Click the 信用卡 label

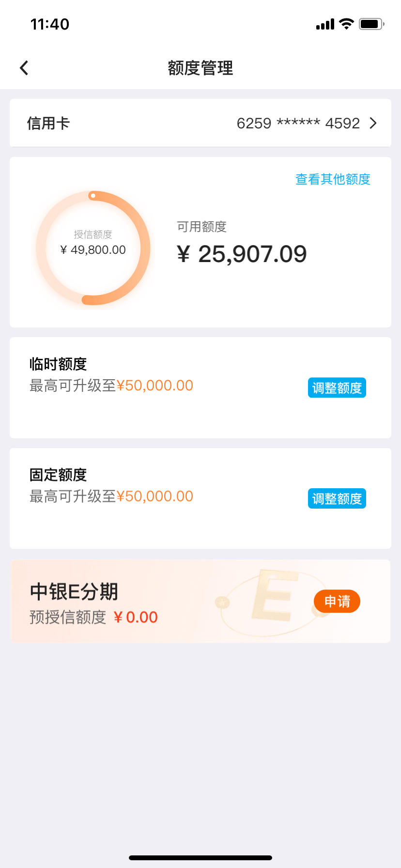coord(48,123)
